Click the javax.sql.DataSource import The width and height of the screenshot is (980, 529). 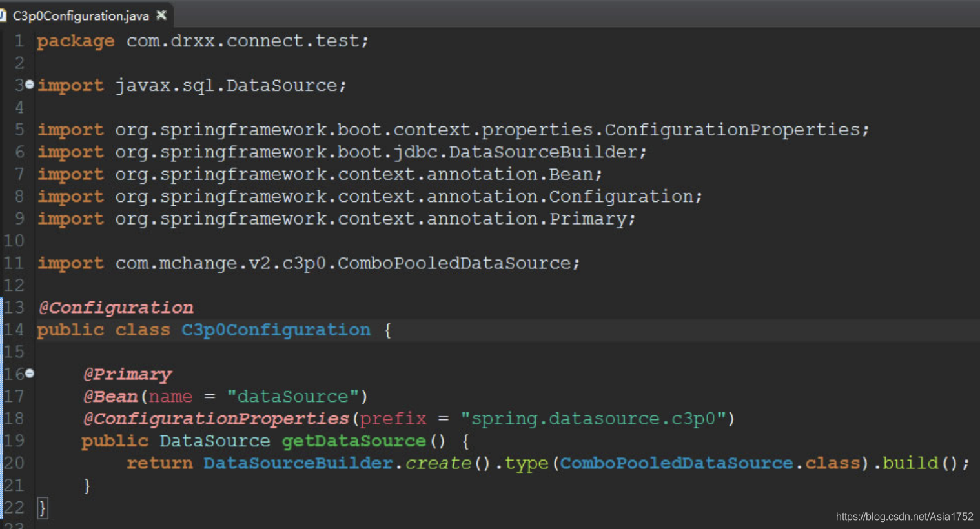coord(192,86)
